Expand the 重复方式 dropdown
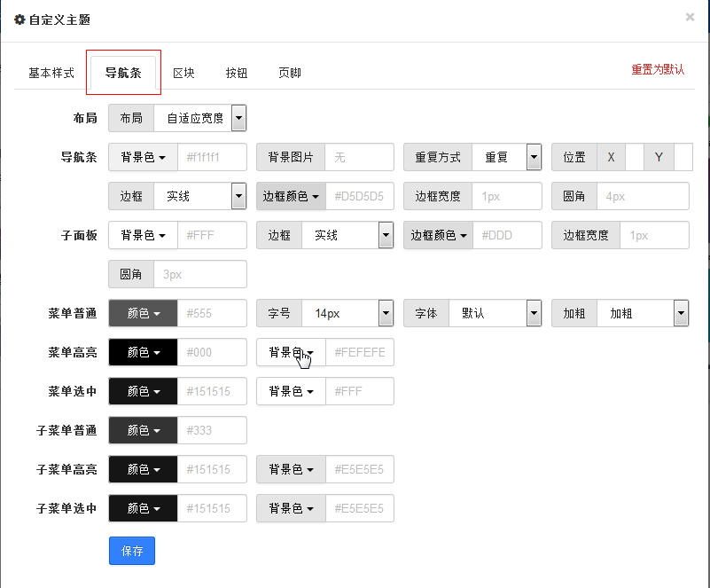710x588 pixels. coord(507,157)
